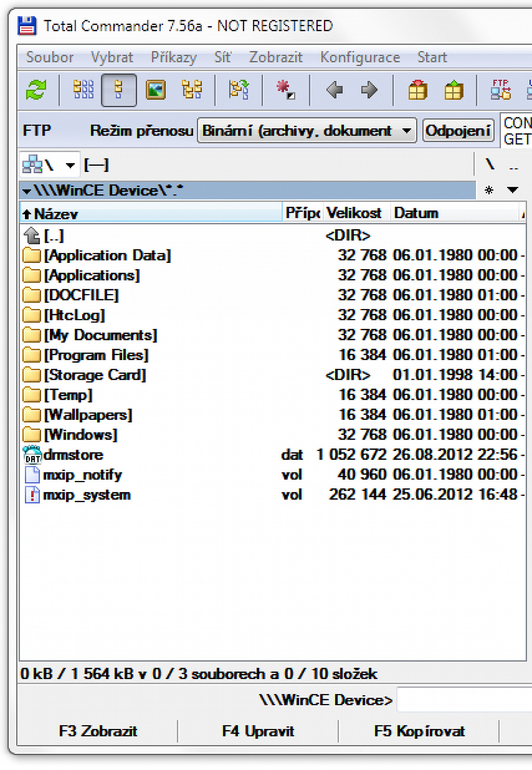Open FTP connect toolbar icon
Image resolution: width=532 pixels, height=770 pixels.
pos(501,90)
